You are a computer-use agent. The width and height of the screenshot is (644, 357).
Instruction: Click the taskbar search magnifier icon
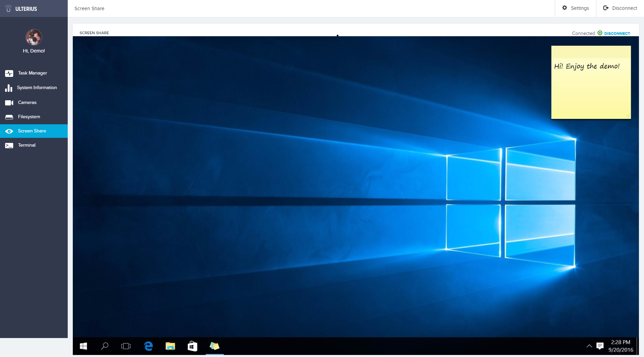[x=105, y=346]
